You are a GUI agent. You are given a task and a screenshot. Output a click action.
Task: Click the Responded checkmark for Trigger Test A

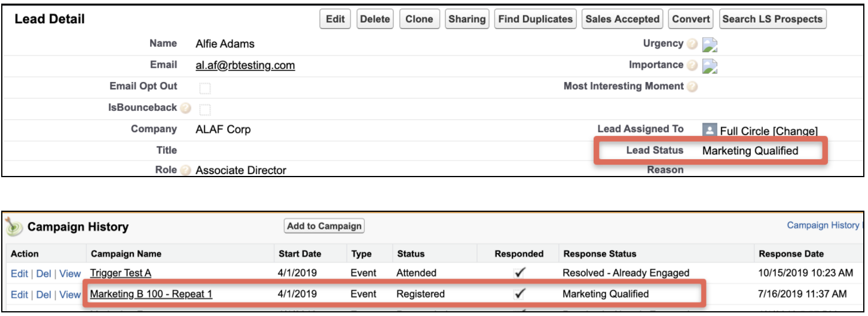pyautogui.click(x=519, y=273)
